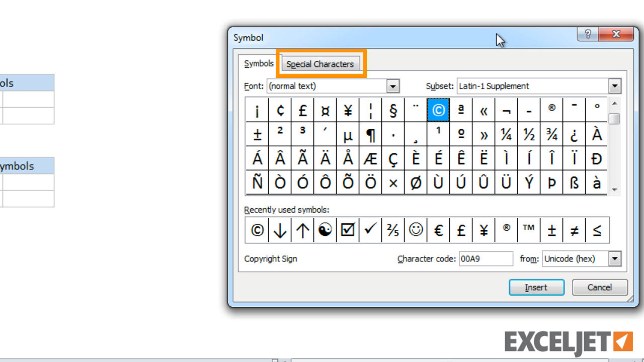Click the one-half fraction ½ symbol

529,134
